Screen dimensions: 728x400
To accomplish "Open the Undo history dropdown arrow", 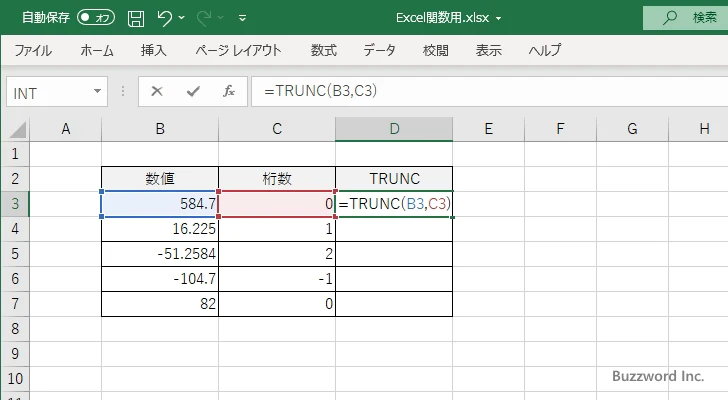I will click(x=185, y=18).
